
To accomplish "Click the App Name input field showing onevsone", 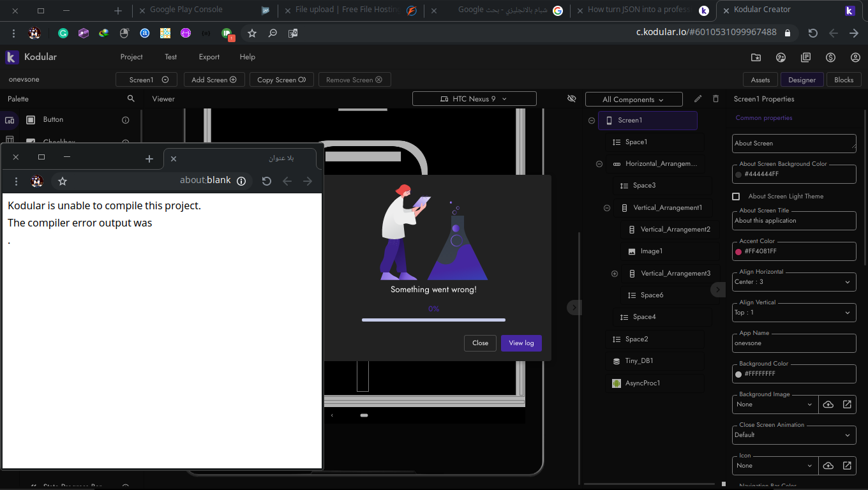I will [x=794, y=343].
